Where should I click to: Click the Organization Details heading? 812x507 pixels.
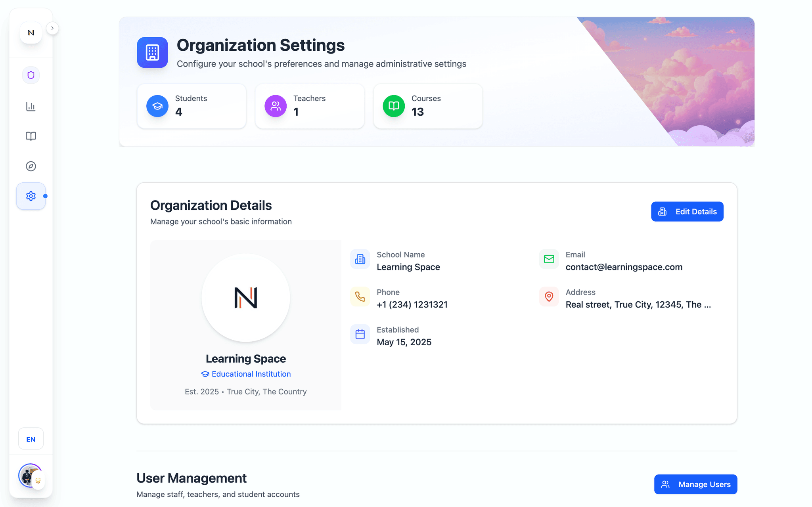211,205
